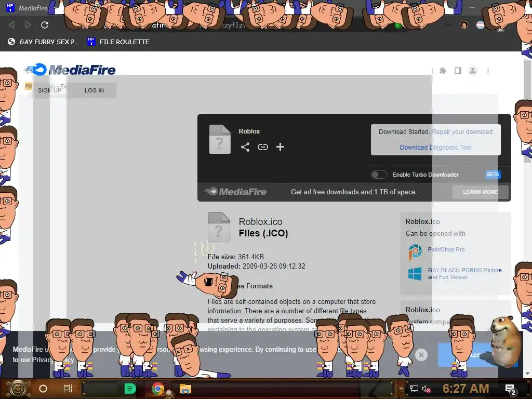Dismiss cookie banner with X button
This screenshot has width=532, height=399.
421,355
